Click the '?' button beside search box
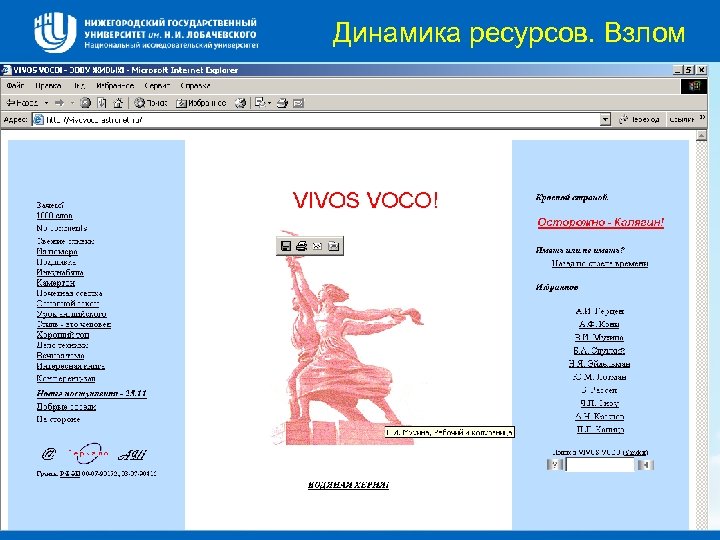This screenshot has height=540, width=720. [x=555, y=465]
